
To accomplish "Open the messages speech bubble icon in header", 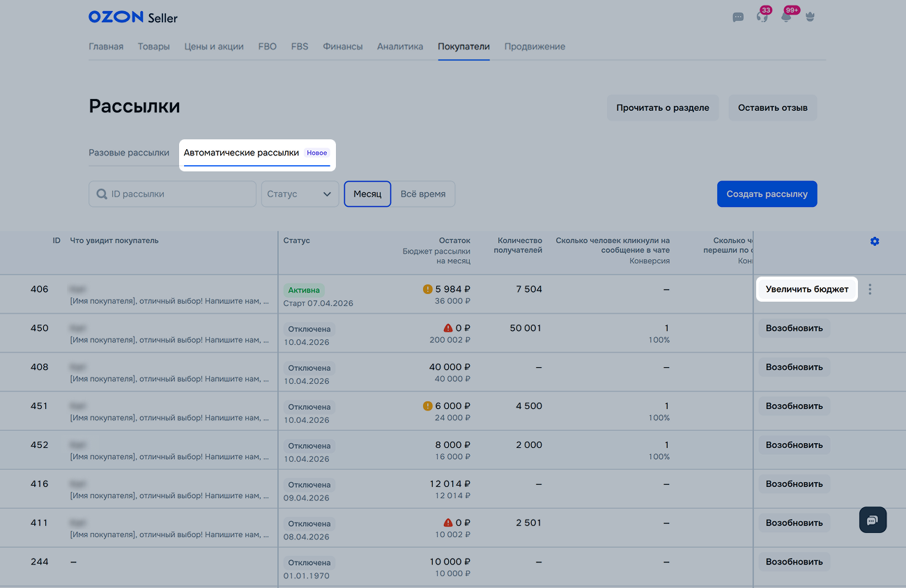I will click(738, 17).
